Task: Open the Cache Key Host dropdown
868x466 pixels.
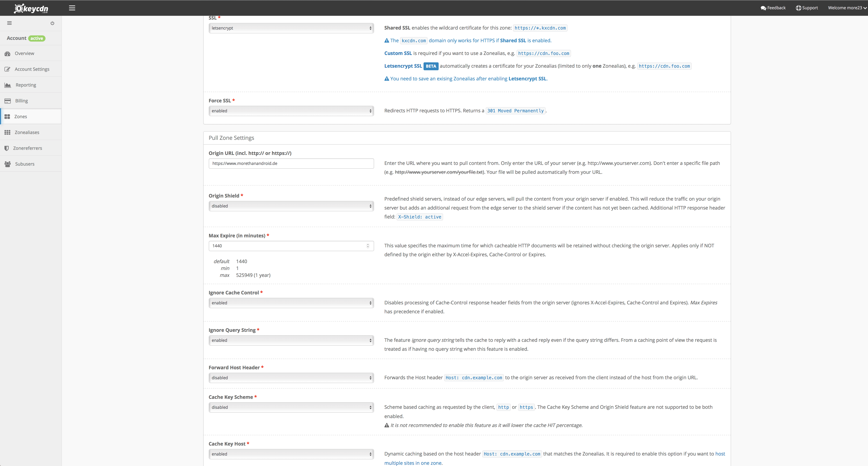Action: click(x=291, y=454)
